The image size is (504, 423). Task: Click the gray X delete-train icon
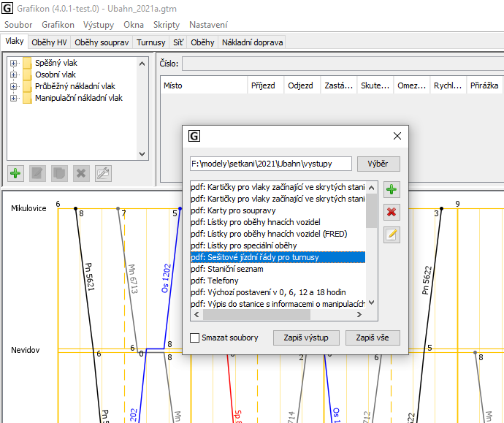point(81,173)
